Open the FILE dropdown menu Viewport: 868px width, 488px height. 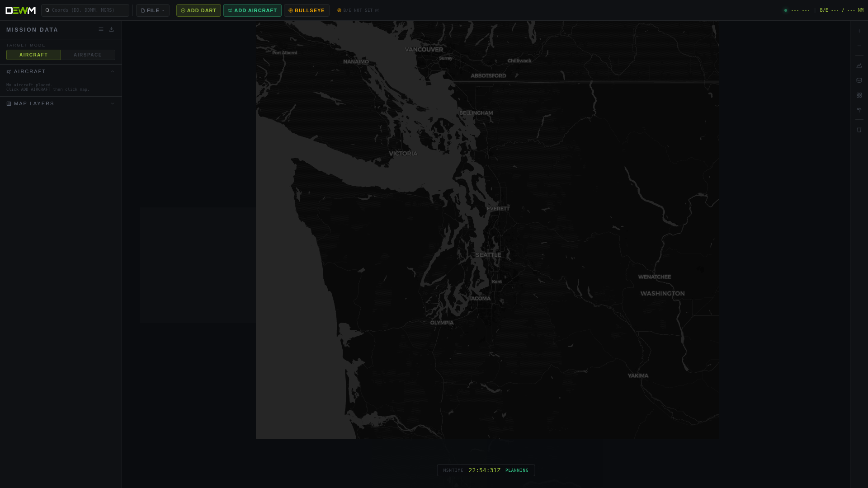coord(153,10)
